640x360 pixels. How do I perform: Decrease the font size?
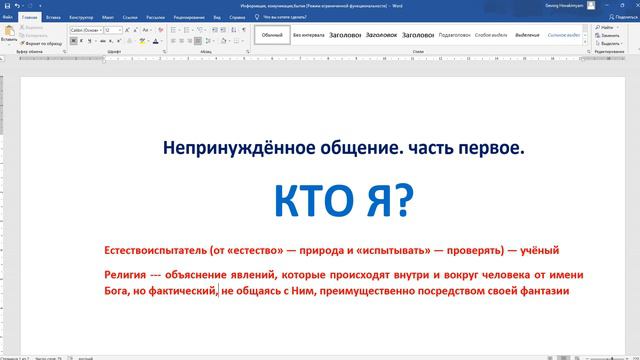point(136,30)
